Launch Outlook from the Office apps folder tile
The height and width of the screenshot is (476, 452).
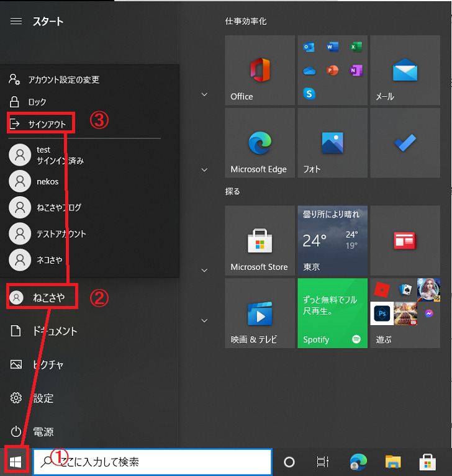(x=309, y=47)
